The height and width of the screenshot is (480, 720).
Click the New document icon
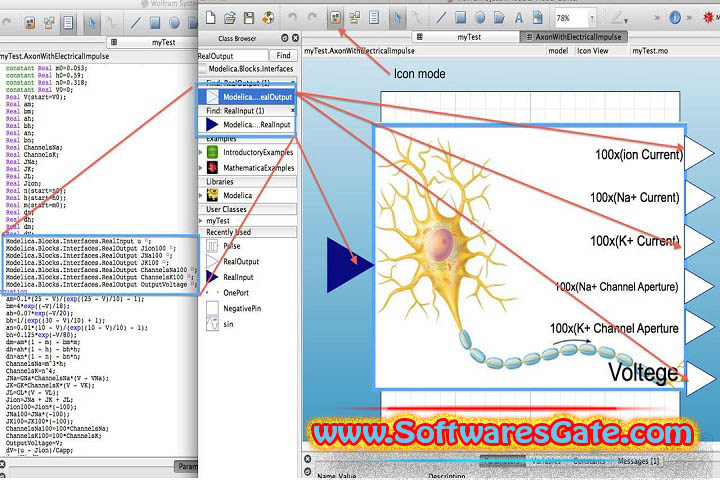[x=210, y=17]
